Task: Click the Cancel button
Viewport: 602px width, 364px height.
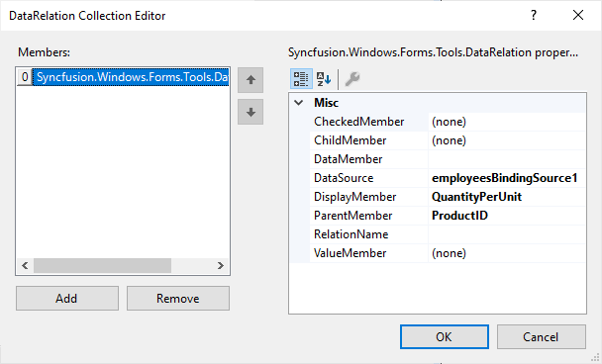Action: pyautogui.click(x=542, y=336)
